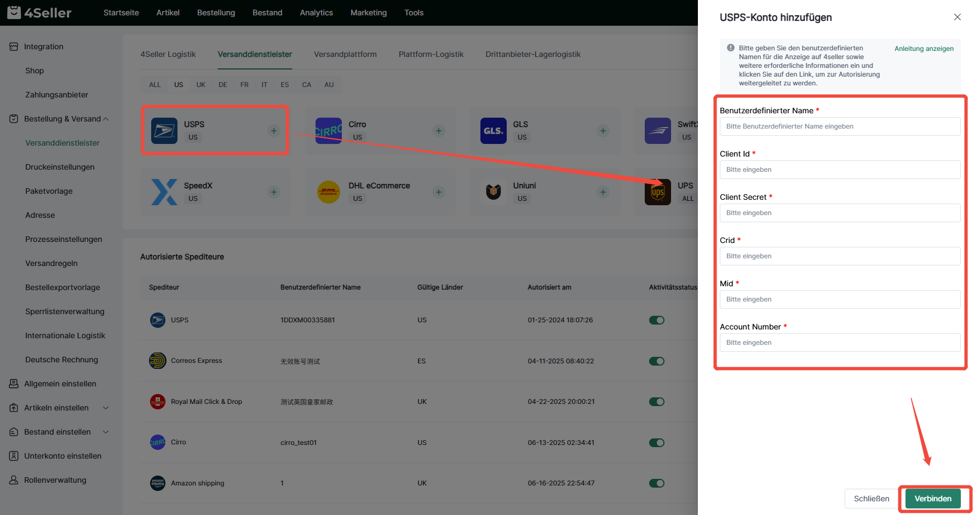Toggle activity status for Amazon shipping
This screenshot has height=515, width=980.
[657, 483]
